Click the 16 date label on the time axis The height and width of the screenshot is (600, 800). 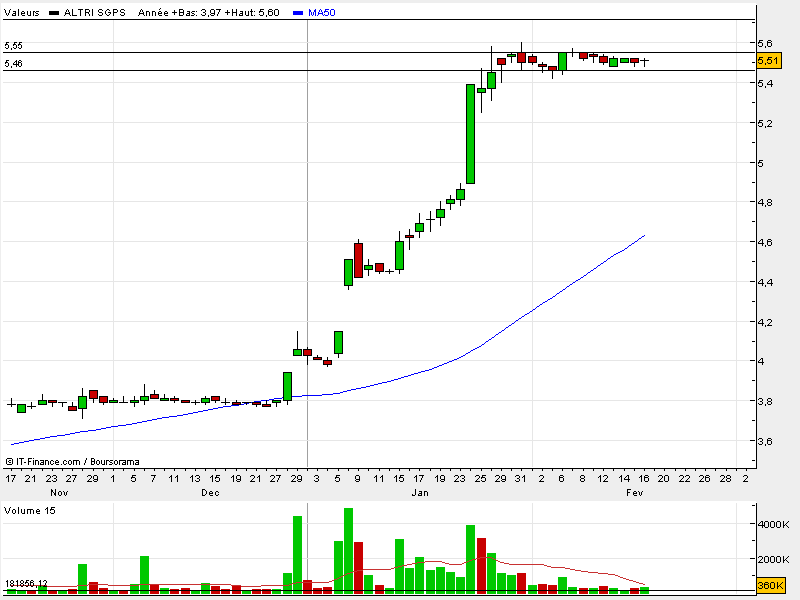pyautogui.click(x=644, y=479)
